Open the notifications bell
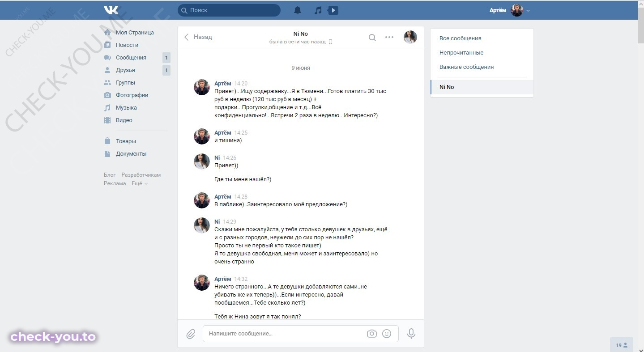This screenshot has height=352, width=644. [298, 10]
